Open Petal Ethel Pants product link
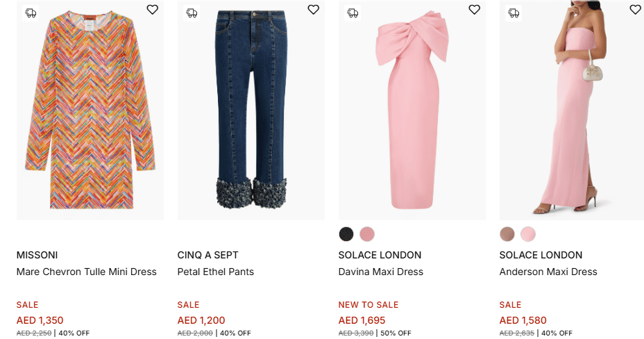 pos(216,272)
